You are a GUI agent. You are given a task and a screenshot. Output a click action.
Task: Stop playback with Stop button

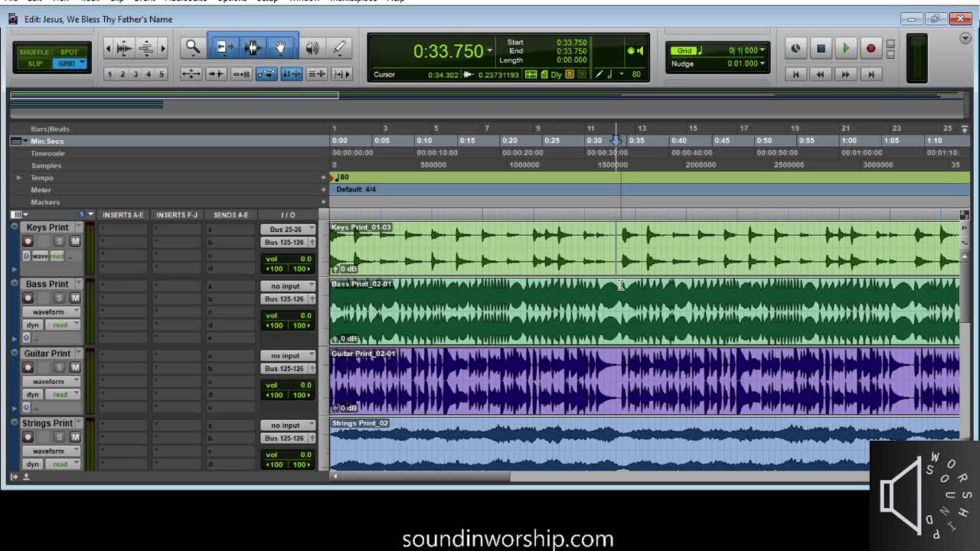point(821,48)
